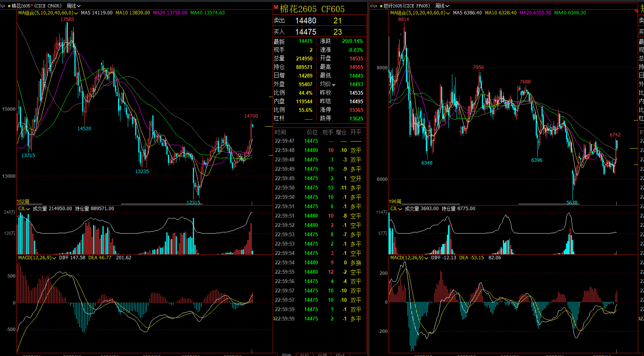644x356 pixels.
Task: Open 周线 period dropdown on 短纤 chart
Action: pos(442,6)
